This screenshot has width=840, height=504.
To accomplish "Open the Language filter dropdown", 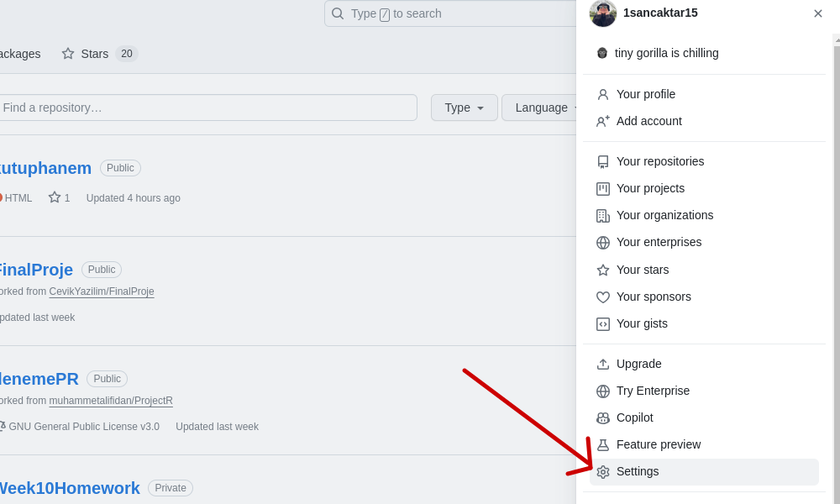I will (x=539, y=108).
